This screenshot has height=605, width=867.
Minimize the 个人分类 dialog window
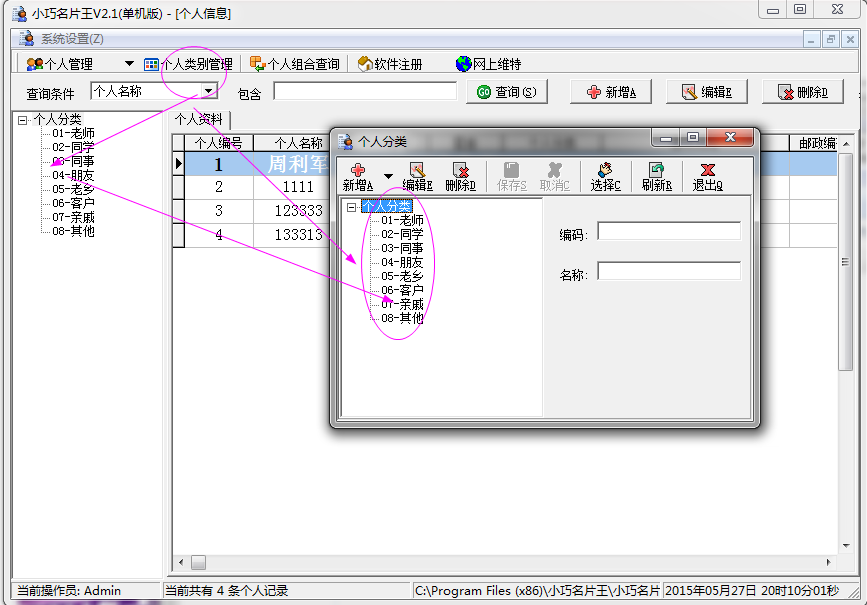[x=666, y=138]
